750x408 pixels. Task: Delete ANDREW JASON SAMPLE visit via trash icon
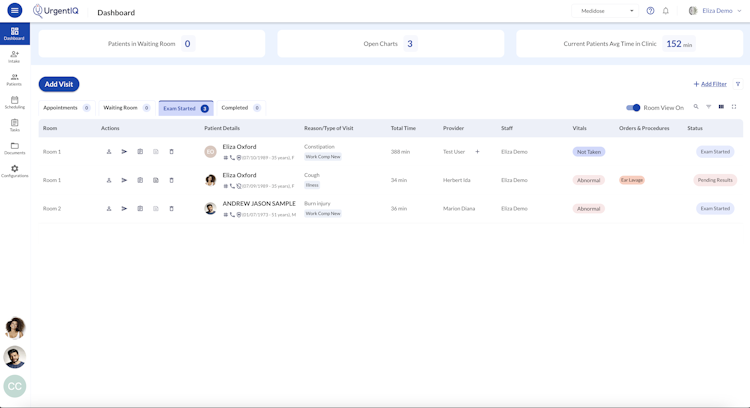click(171, 209)
